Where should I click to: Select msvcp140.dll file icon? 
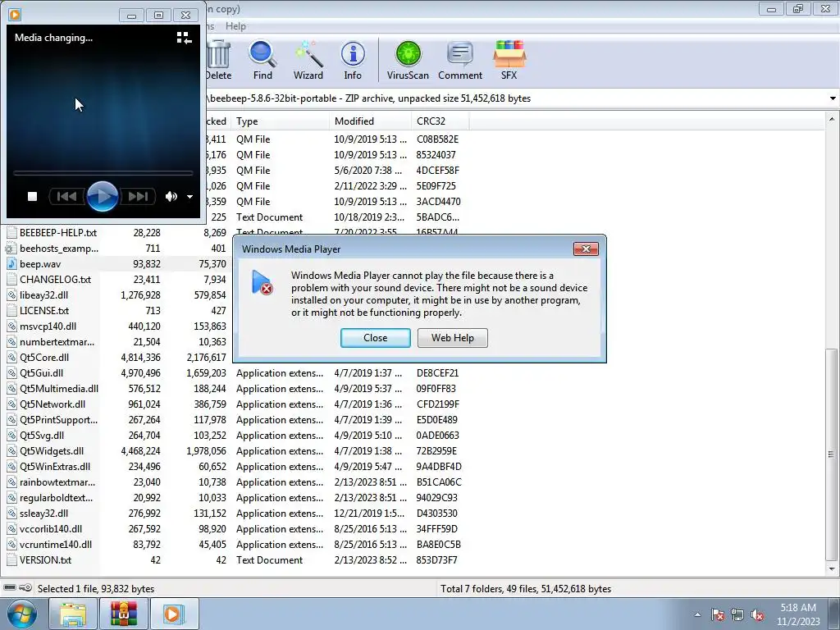[x=11, y=326]
